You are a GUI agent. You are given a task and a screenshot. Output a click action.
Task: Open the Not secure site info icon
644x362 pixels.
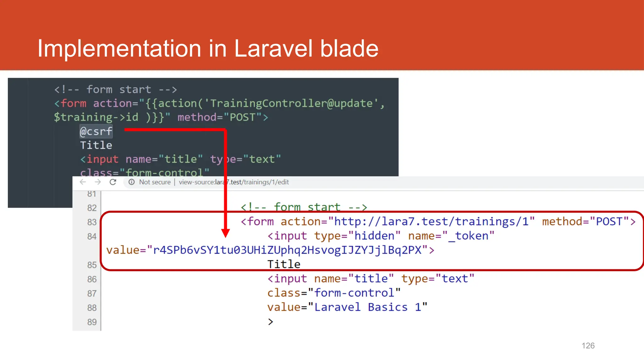(x=131, y=182)
